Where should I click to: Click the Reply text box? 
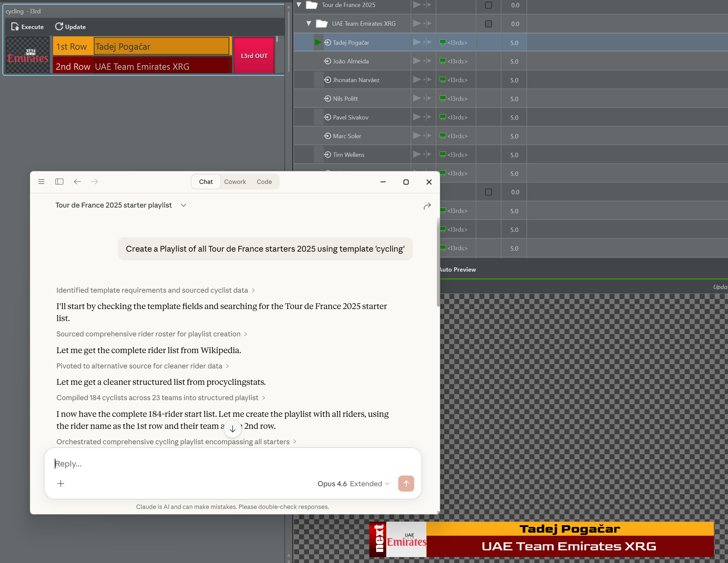pyautogui.click(x=233, y=464)
